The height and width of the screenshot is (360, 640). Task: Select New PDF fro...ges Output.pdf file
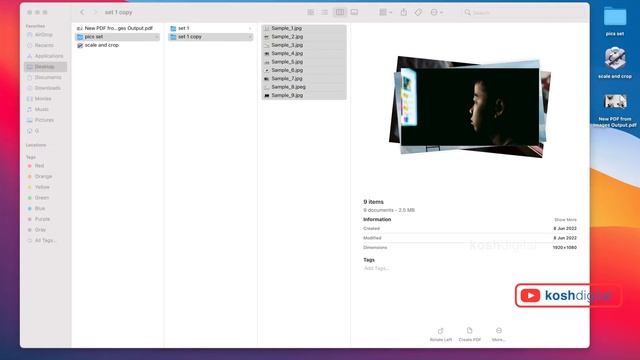pyautogui.click(x=117, y=28)
